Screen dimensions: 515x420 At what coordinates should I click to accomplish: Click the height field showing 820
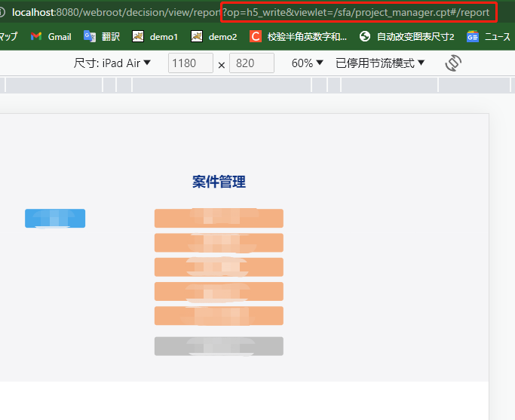pyautogui.click(x=252, y=63)
